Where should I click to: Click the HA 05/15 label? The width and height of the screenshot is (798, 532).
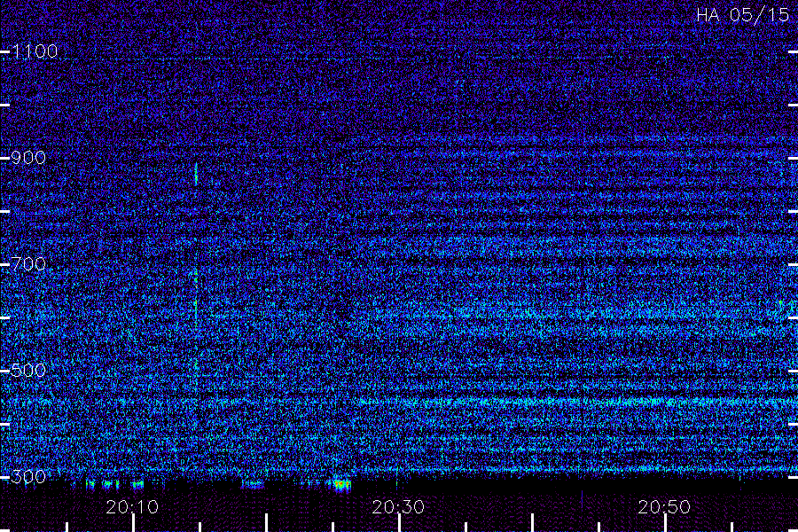pos(742,15)
